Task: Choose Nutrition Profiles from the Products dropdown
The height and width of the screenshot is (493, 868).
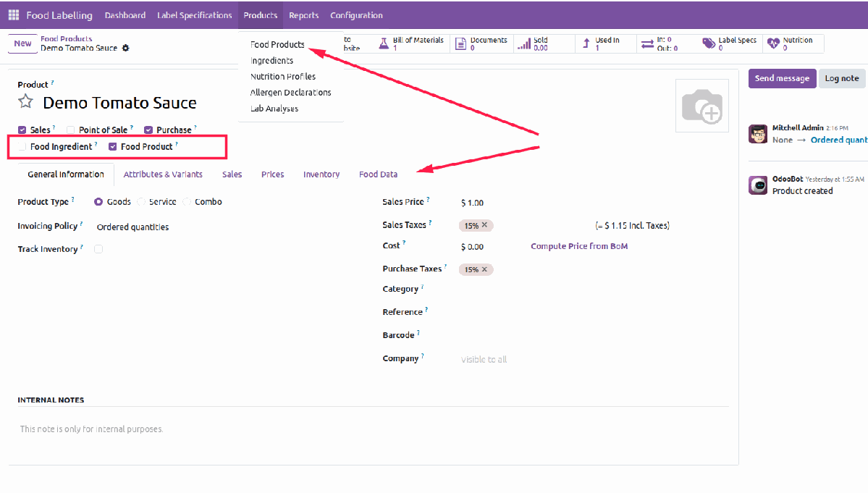Action: [x=283, y=76]
